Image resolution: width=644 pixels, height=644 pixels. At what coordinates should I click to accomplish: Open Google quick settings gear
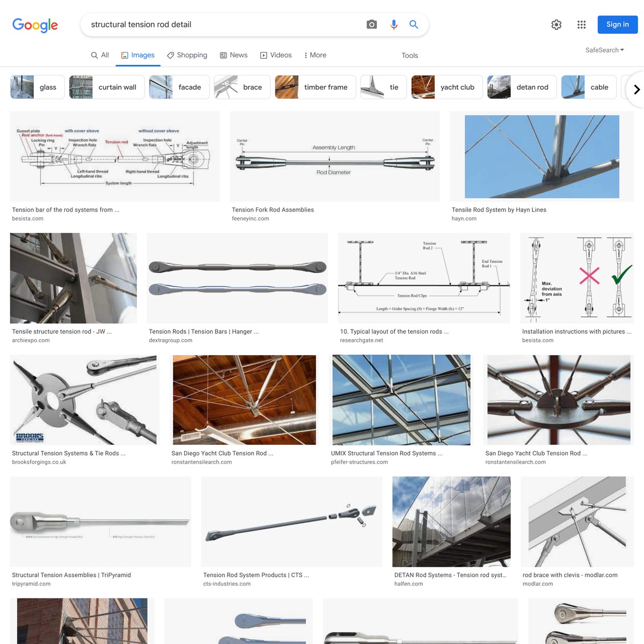pos(556,24)
